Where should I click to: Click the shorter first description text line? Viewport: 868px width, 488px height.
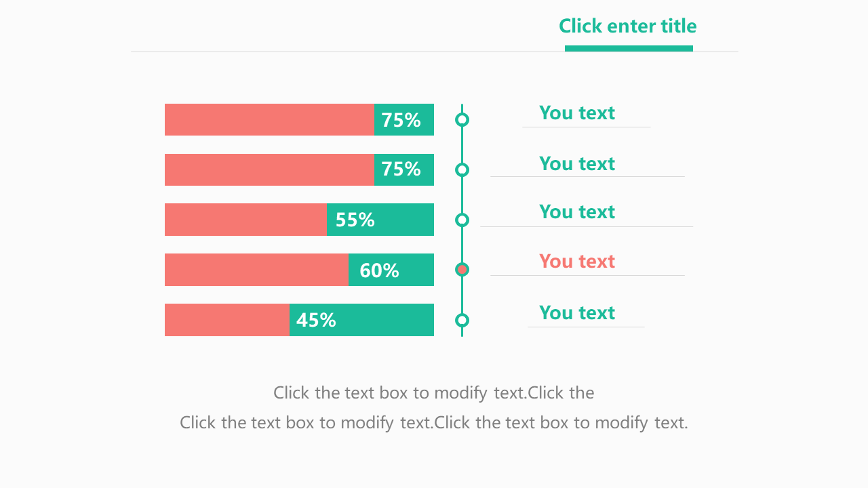pos(434,393)
